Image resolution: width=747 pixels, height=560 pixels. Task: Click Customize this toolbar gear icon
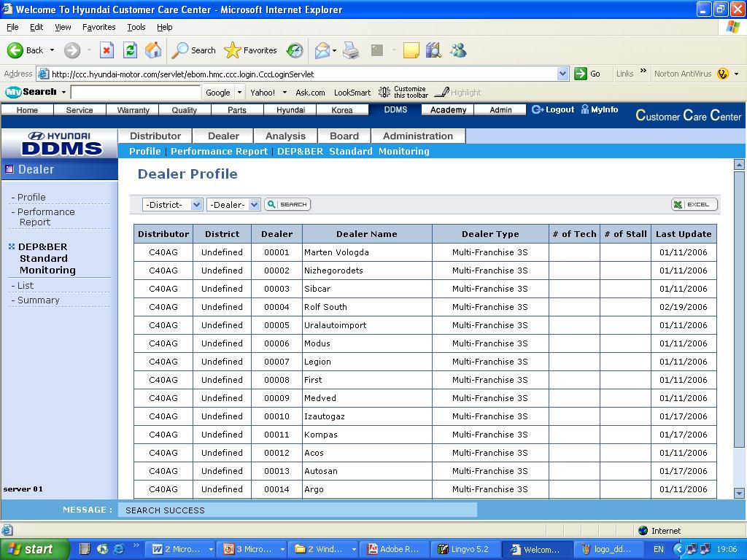(x=384, y=92)
